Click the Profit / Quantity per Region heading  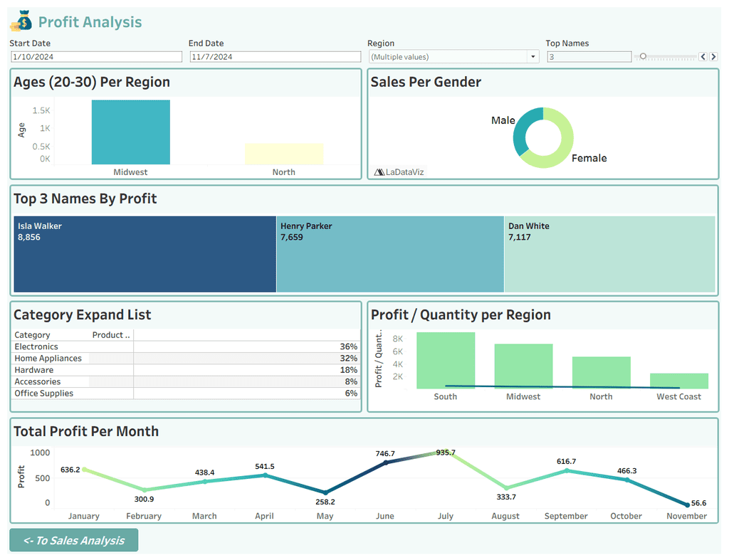point(461,315)
